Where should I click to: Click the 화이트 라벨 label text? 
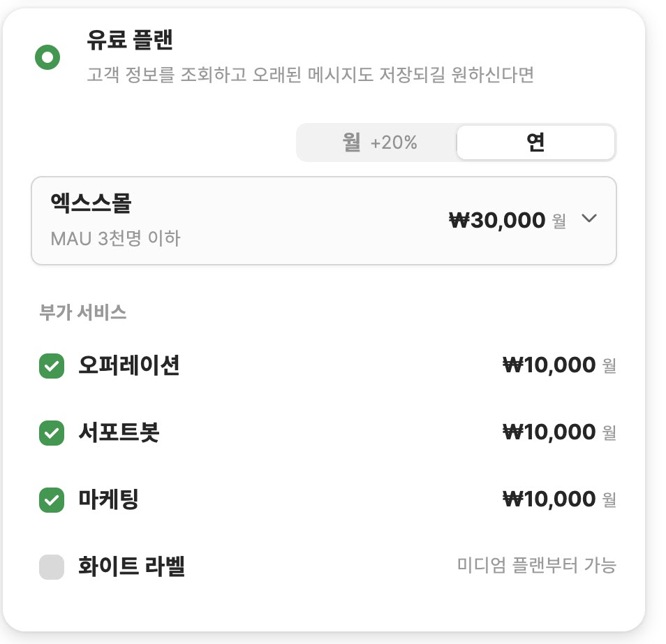(x=132, y=566)
